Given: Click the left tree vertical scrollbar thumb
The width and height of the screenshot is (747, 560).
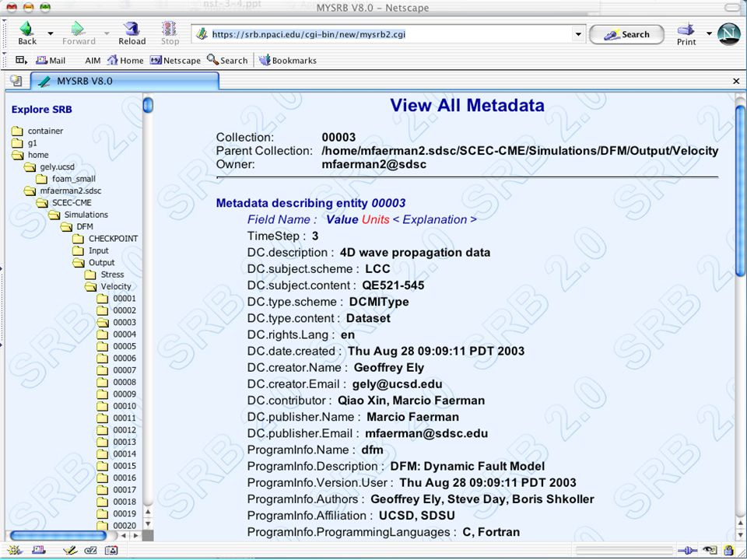Looking at the screenshot, I should tap(148, 105).
